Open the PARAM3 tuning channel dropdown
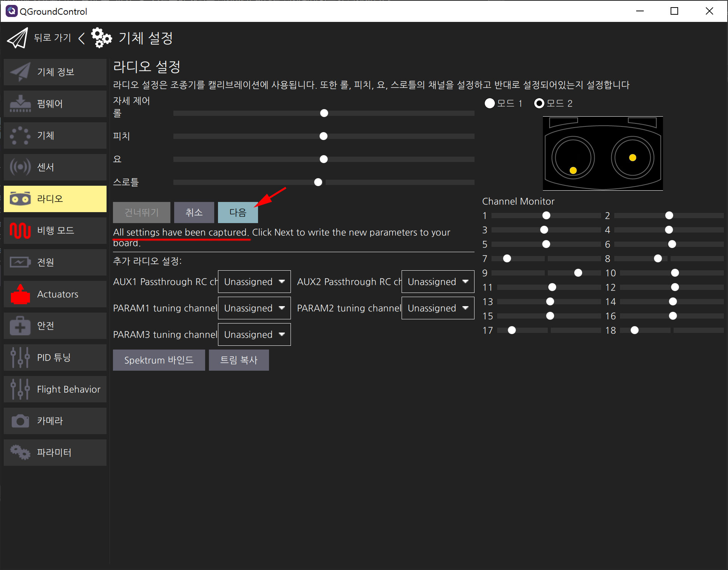728x570 pixels. [x=254, y=334]
